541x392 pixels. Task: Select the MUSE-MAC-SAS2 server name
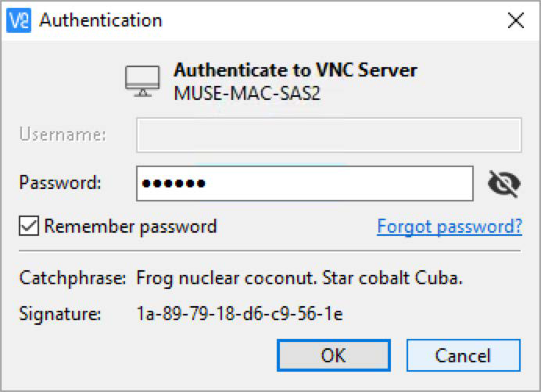coord(247,93)
